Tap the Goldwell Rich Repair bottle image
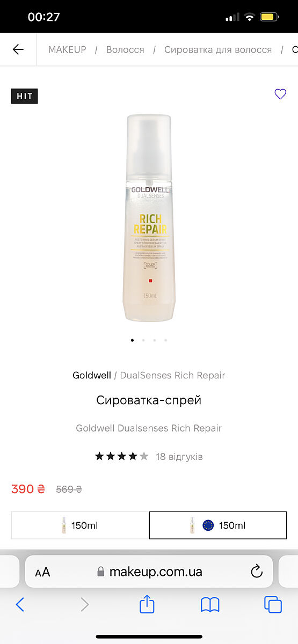 point(149,218)
